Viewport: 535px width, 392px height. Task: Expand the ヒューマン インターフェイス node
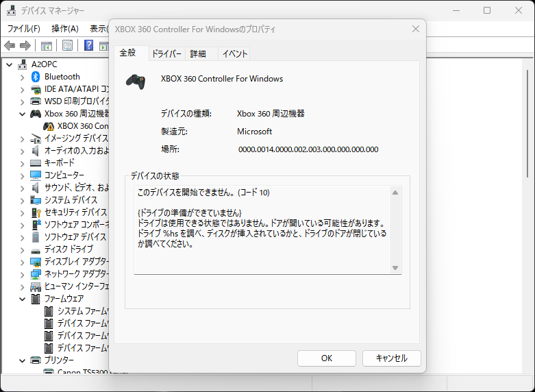pyautogui.click(x=23, y=287)
